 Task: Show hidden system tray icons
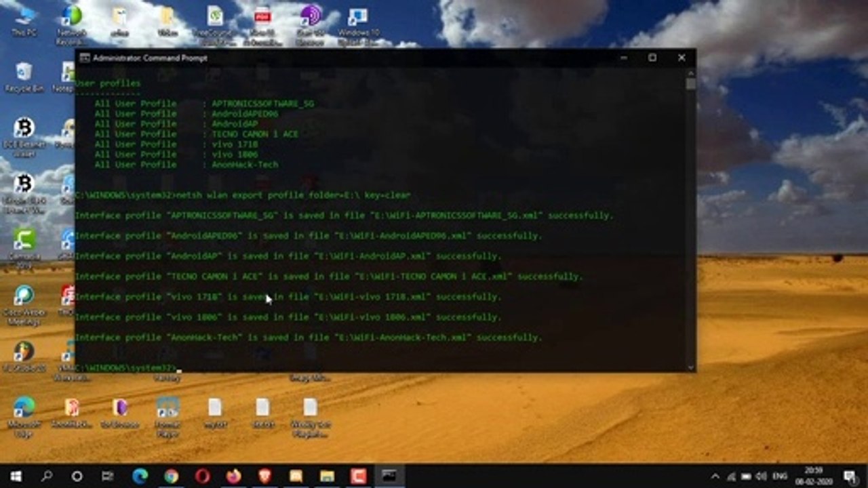click(715, 476)
